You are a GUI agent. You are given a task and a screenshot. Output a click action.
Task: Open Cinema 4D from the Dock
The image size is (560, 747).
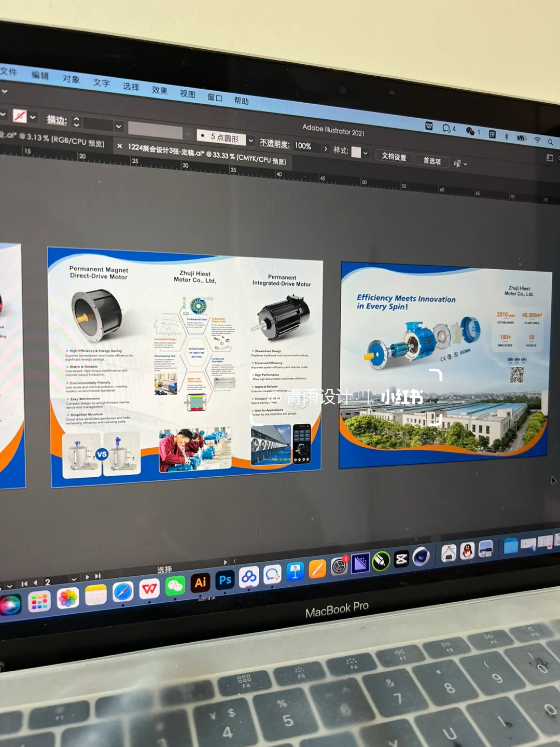[421, 557]
